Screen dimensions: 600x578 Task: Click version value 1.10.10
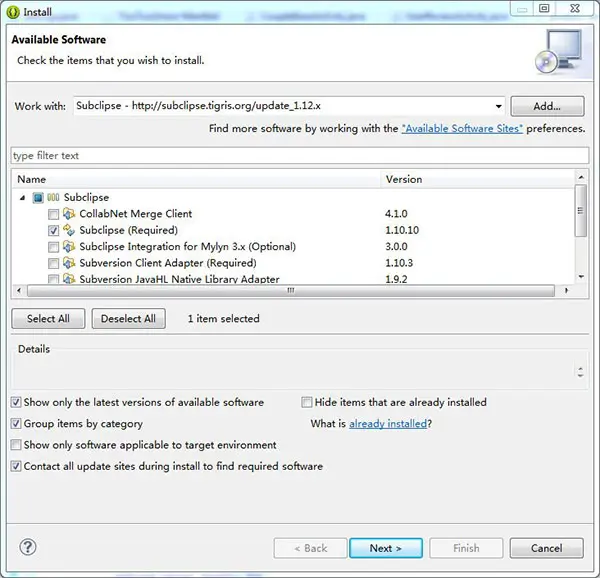point(402,230)
